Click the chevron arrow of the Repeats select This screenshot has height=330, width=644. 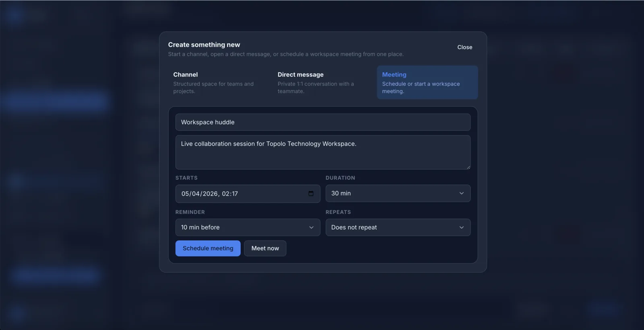(x=461, y=228)
